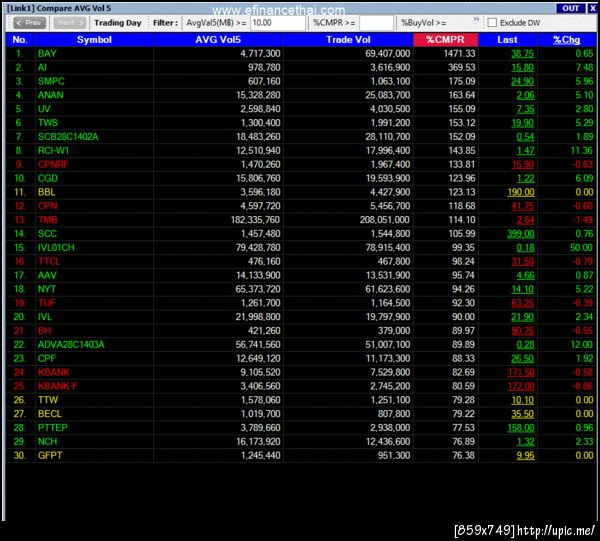Open the BAY last price link 38.75
The width and height of the screenshot is (600, 541).
click(522, 54)
